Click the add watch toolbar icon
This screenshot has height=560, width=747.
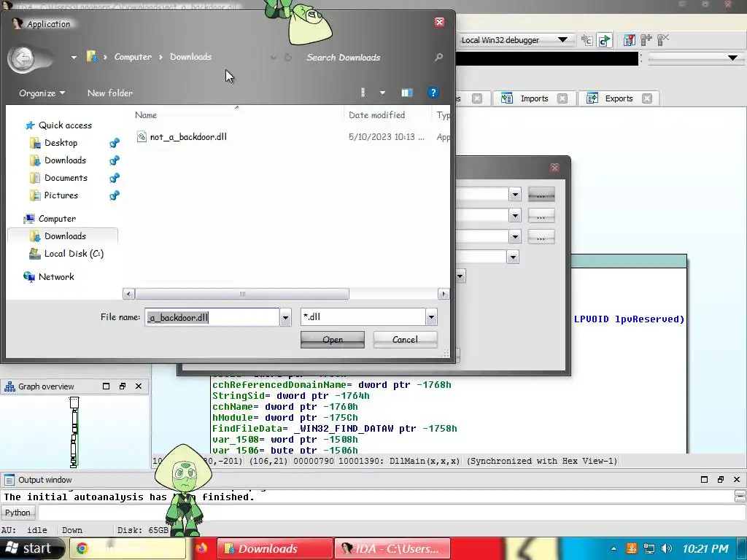click(x=646, y=40)
